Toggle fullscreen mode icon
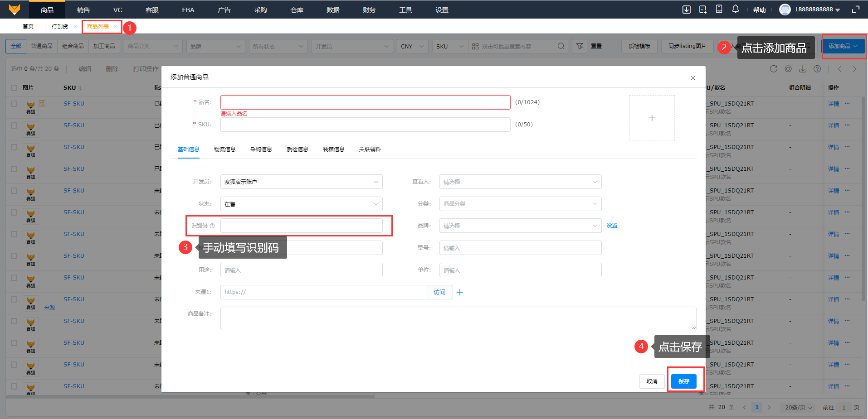The width and height of the screenshot is (868, 419). pos(856,10)
